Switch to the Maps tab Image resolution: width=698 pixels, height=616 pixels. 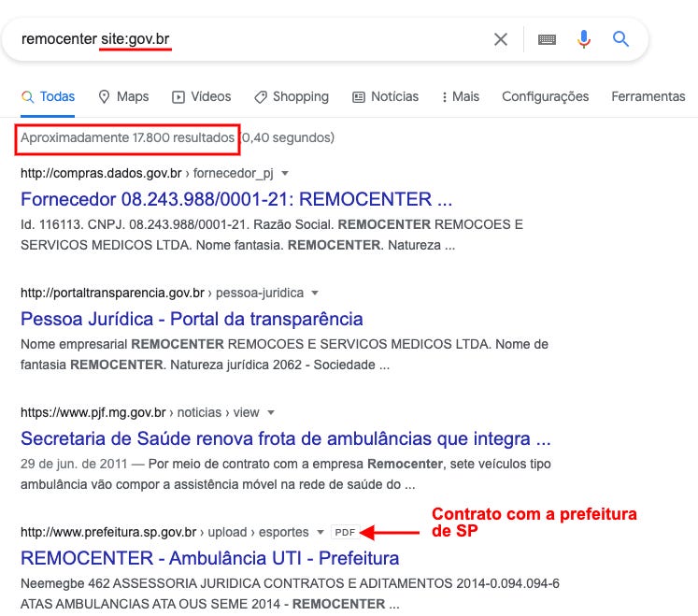[x=123, y=96]
